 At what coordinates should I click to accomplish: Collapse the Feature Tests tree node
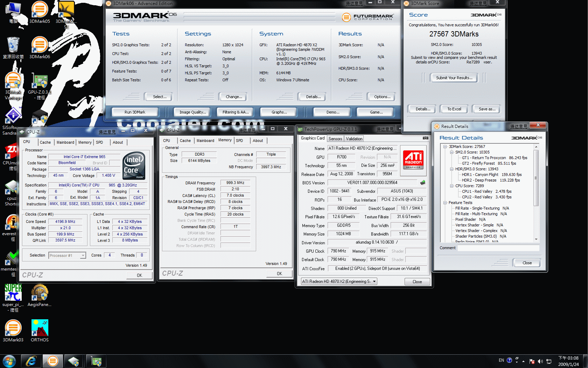(x=445, y=203)
